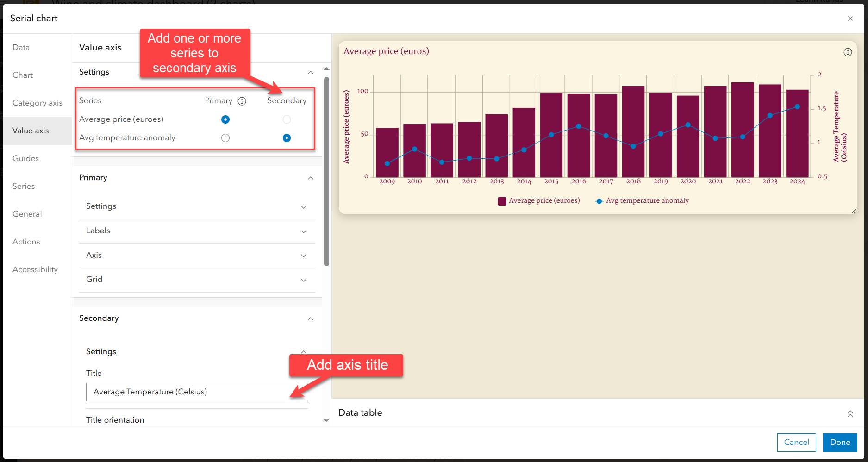
Task: Open the Accessibility tab
Action: pos(35,269)
